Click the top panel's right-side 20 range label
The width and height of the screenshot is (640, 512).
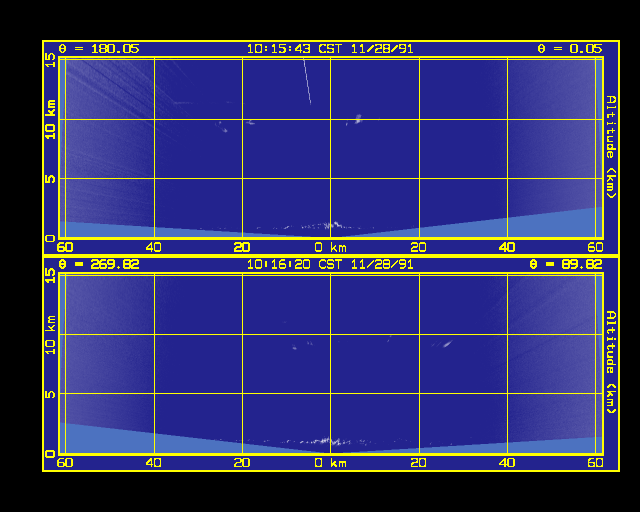tap(419, 247)
